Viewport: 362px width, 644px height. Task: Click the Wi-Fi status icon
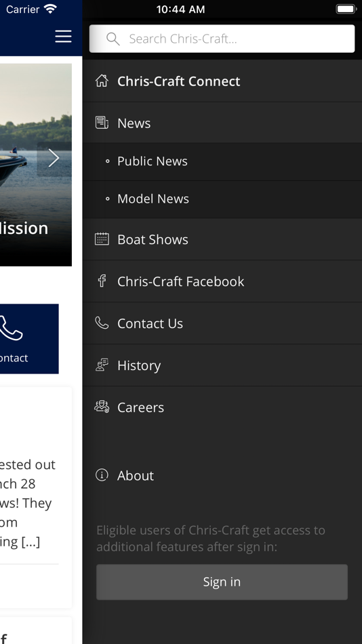(x=51, y=9)
